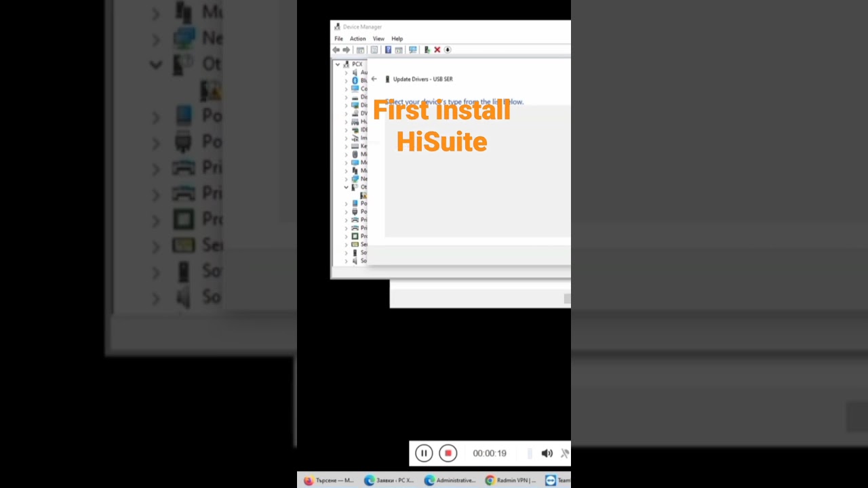This screenshot has height=488, width=868.
Task: Select the Monitors (Mo) category icon
Action: (355, 162)
